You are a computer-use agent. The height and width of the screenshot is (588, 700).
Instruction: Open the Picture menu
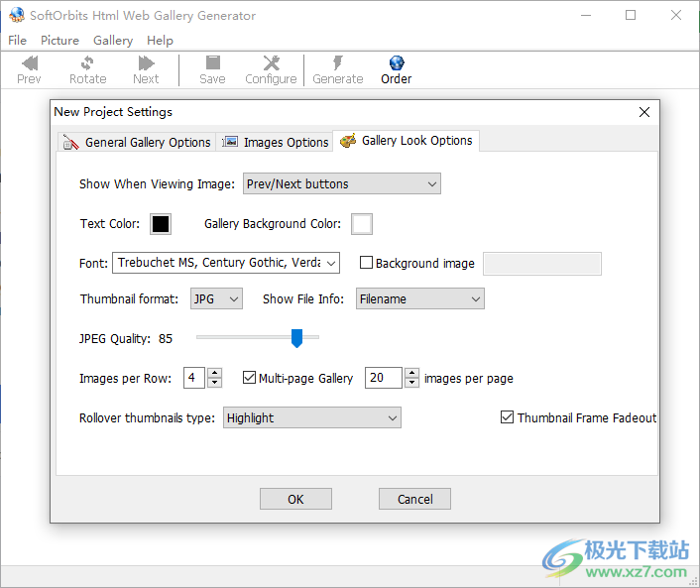point(59,41)
